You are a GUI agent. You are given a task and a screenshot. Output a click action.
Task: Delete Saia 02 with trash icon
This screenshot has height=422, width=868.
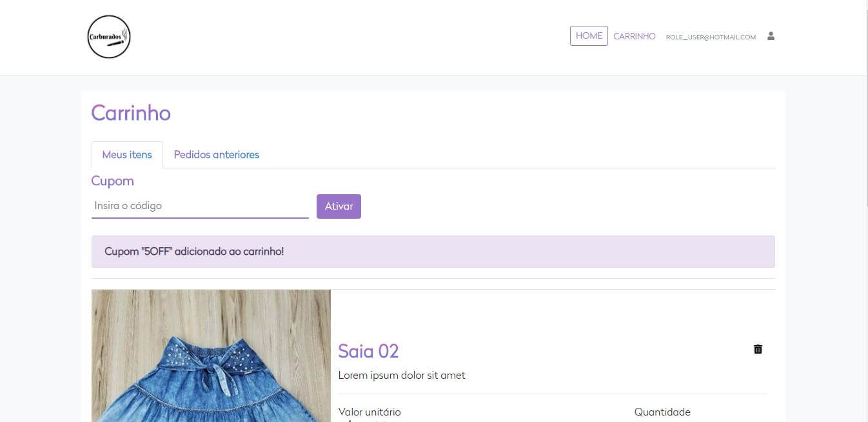(758, 349)
